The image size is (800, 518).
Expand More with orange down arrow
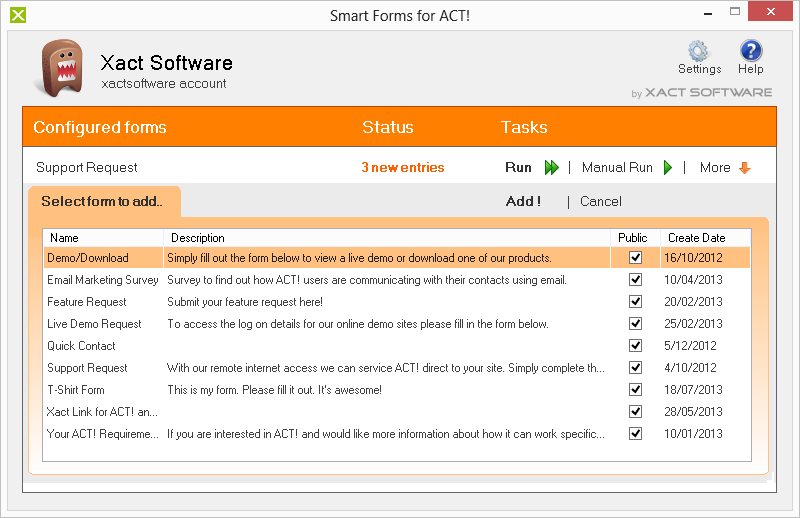[745, 167]
